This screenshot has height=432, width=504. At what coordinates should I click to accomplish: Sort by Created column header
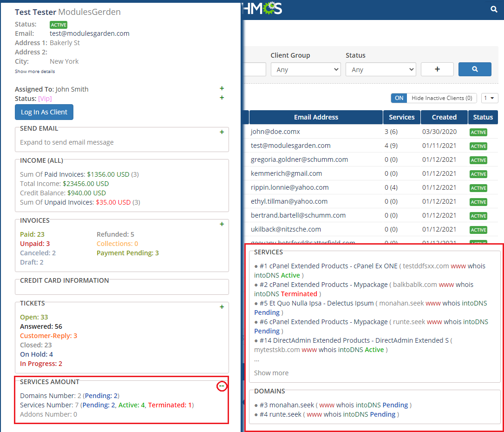(x=444, y=117)
